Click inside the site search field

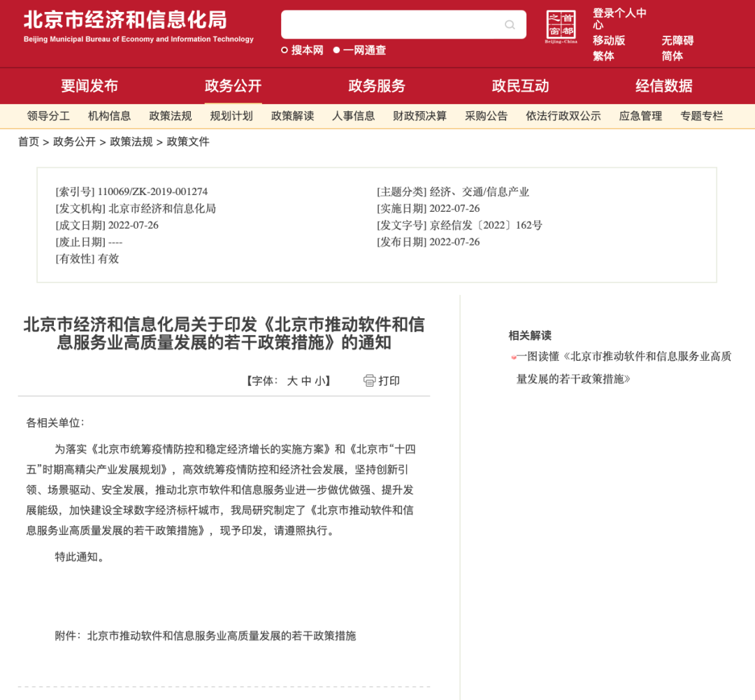(x=391, y=25)
